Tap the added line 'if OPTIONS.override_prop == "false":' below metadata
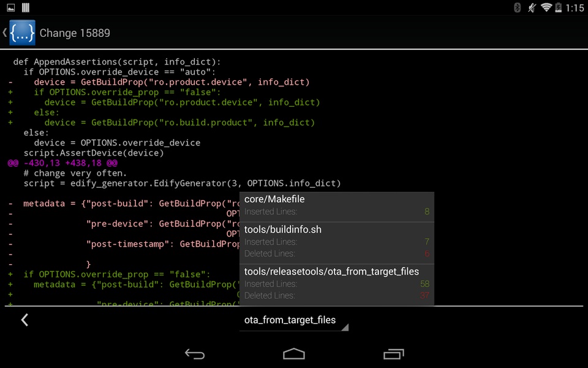Image resolution: width=588 pixels, height=368 pixels. (117, 274)
